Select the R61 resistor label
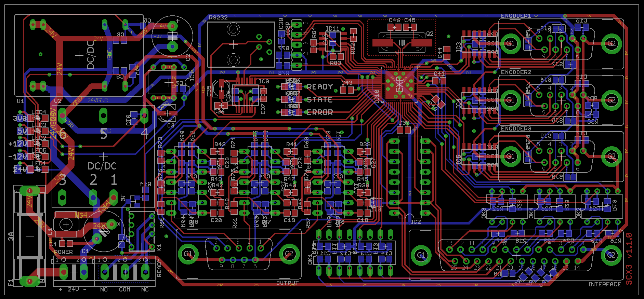 pos(235,223)
